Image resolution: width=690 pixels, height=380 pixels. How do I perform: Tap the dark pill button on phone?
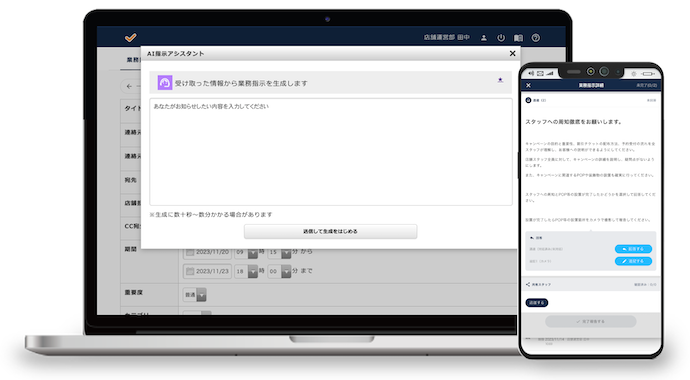pyautogui.click(x=537, y=303)
